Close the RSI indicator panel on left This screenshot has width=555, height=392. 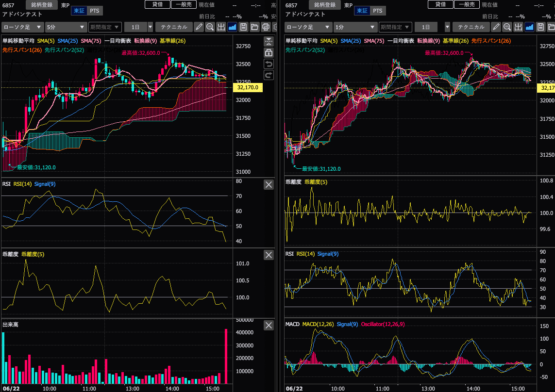[269, 185]
